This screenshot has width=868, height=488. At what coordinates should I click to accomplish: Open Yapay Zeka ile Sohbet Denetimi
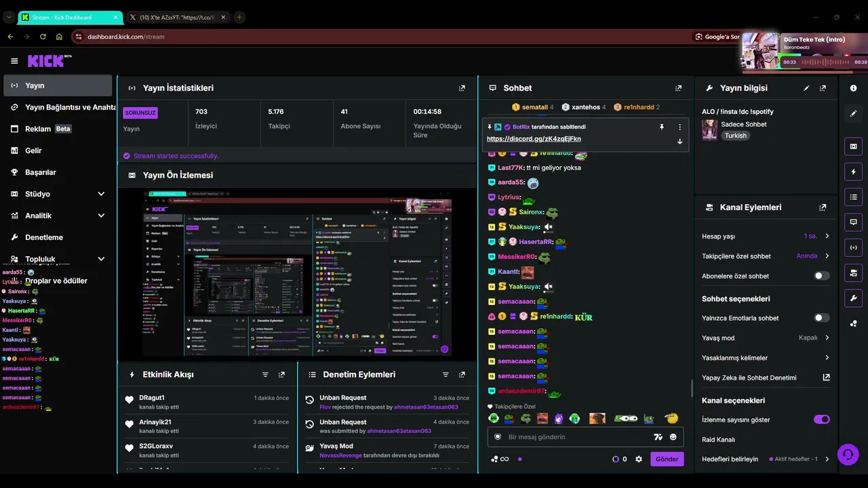pyautogui.click(x=766, y=378)
